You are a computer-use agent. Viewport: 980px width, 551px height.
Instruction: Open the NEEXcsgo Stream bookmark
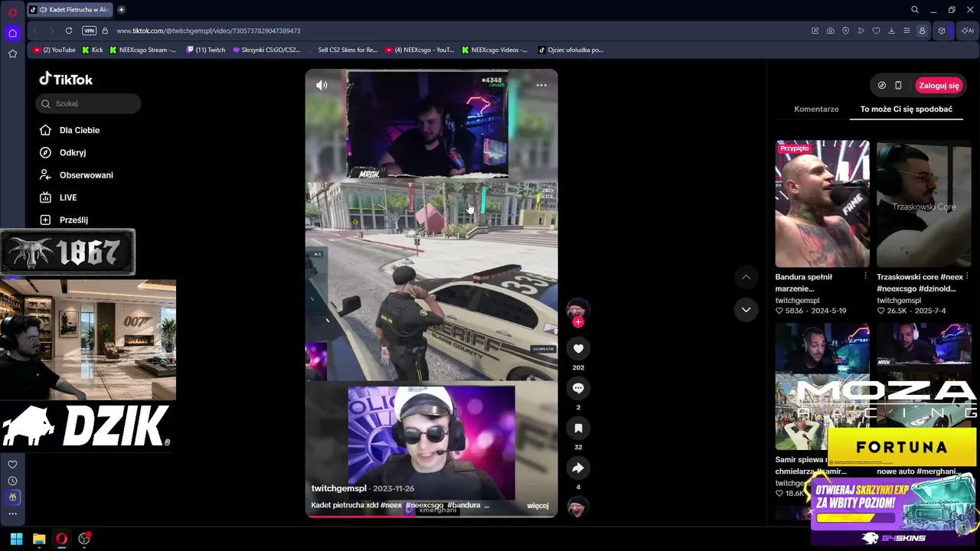142,50
